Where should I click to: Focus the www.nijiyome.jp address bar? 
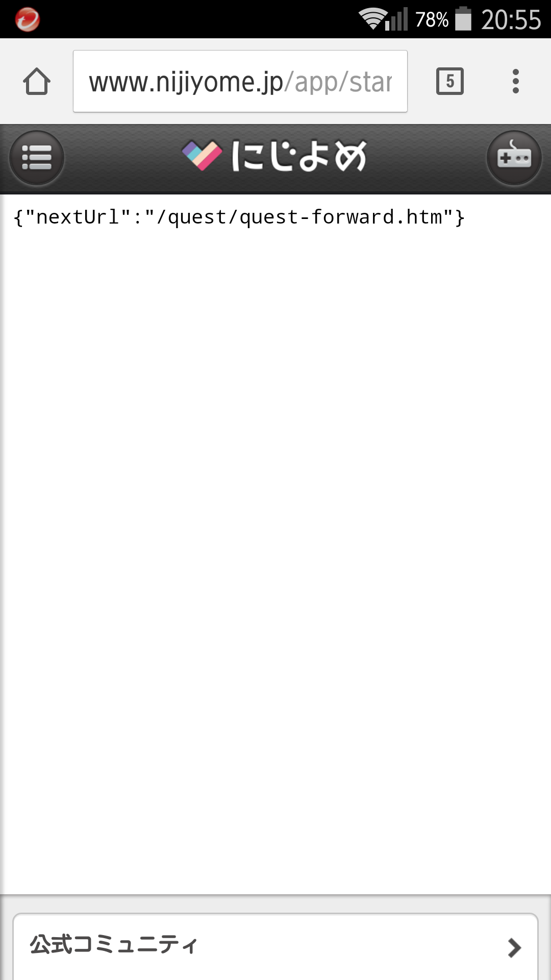coord(240,81)
